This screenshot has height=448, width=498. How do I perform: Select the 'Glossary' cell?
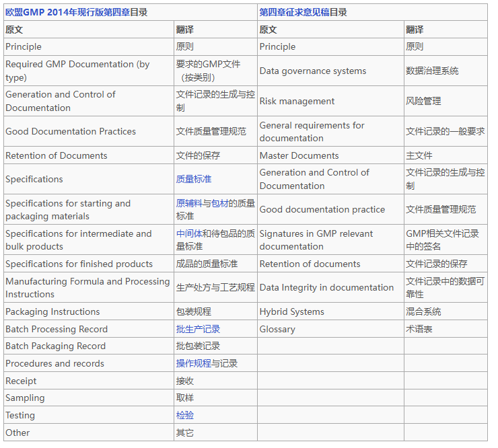[x=330, y=329]
